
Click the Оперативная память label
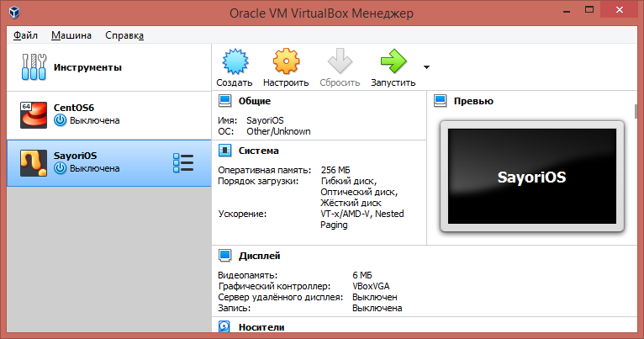pyautogui.click(x=264, y=170)
